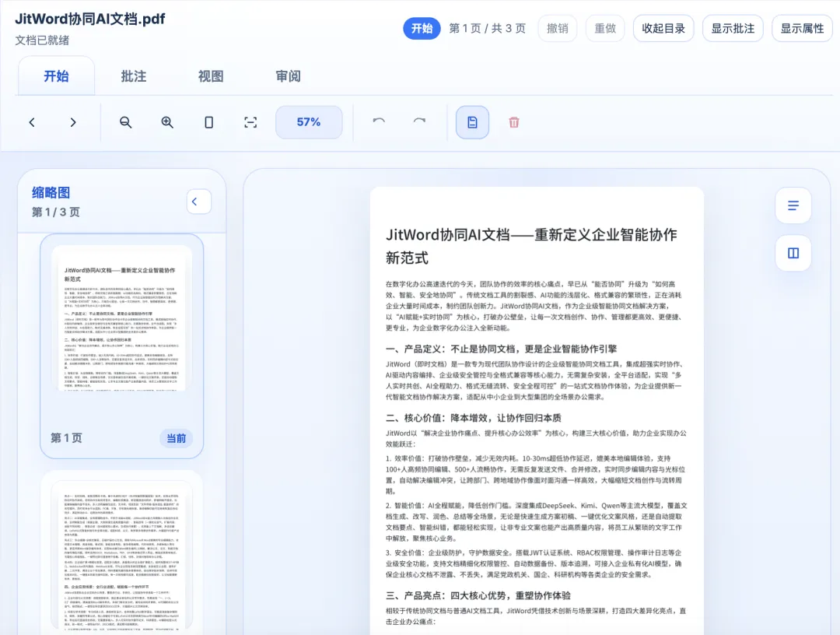The width and height of the screenshot is (840, 635).
Task: Switch to the 开始 ribbon tab
Action: 56,76
